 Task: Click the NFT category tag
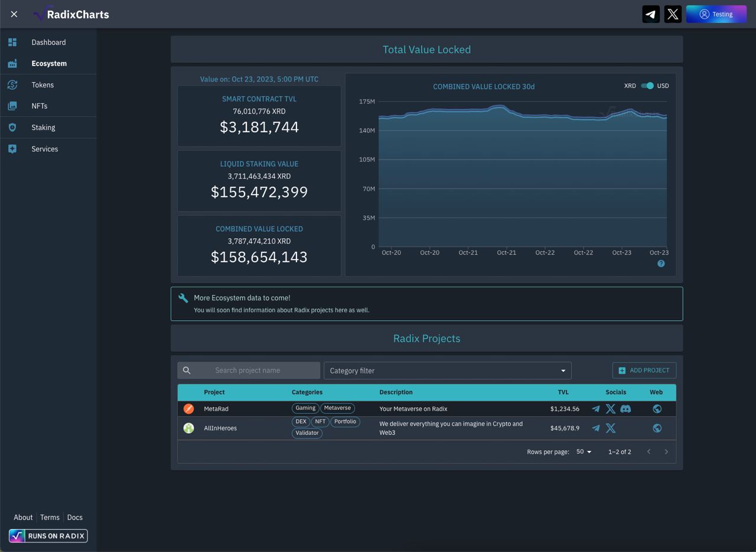click(x=320, y=421)
